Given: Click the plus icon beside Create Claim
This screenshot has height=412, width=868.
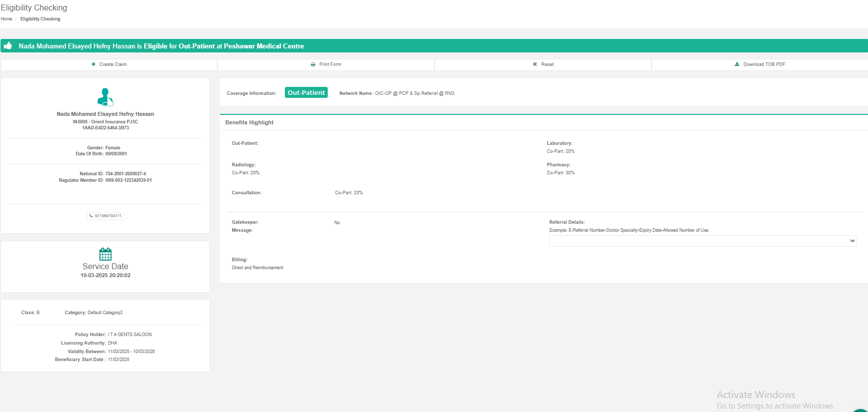Looking at the screenshot, I should click(93, 64).
